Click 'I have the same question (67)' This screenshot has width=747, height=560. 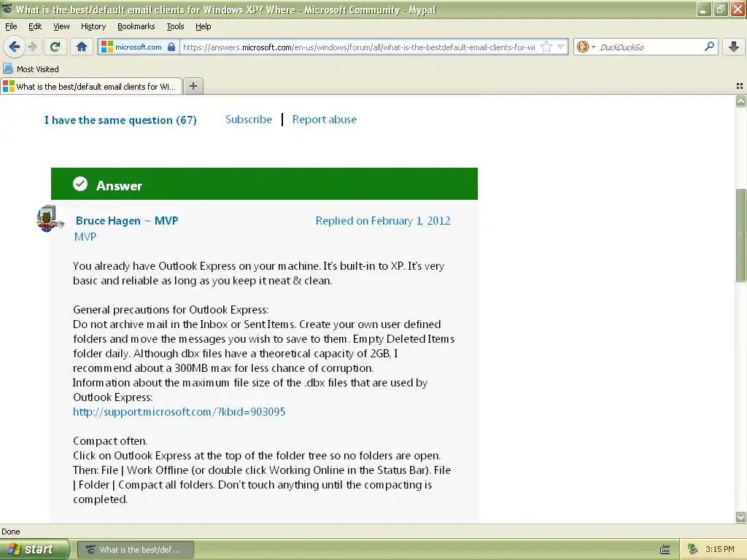[120, 120]
